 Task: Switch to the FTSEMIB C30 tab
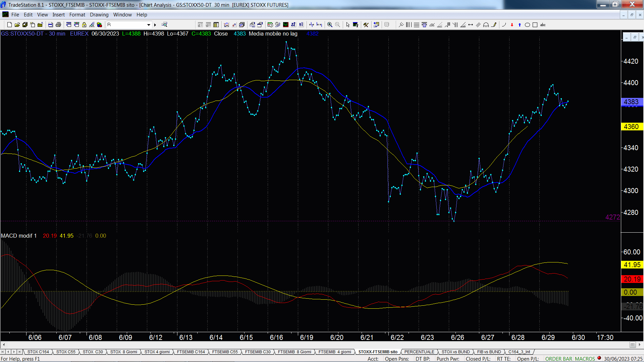(x=258, y=352)
